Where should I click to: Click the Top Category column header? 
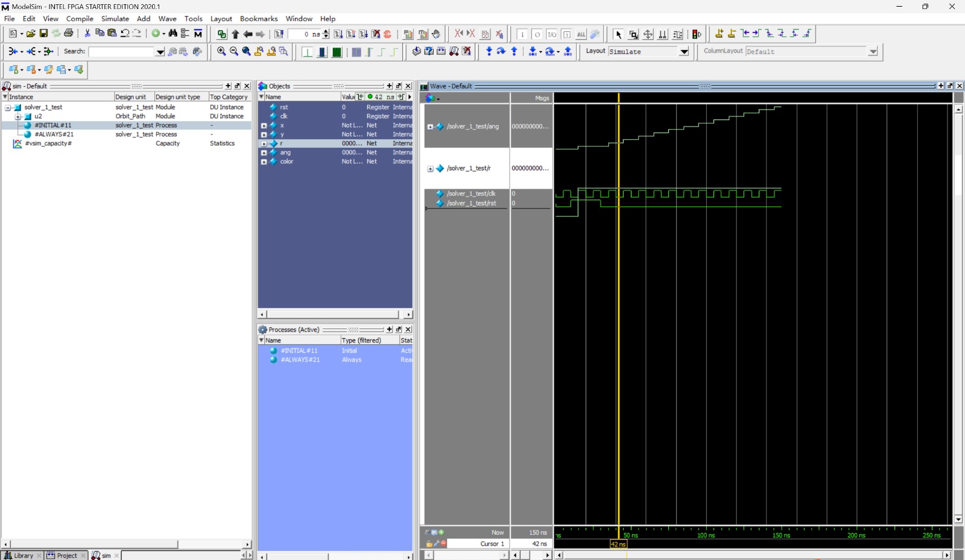229,97
